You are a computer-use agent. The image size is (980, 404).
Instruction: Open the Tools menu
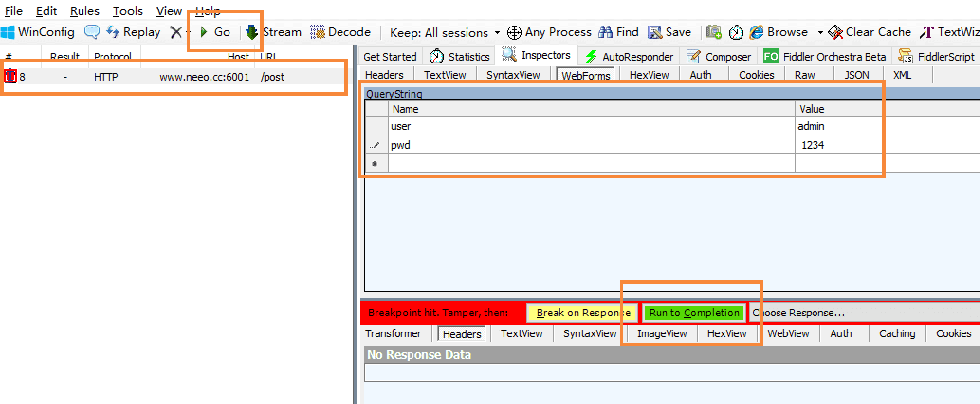click(128, 11)
